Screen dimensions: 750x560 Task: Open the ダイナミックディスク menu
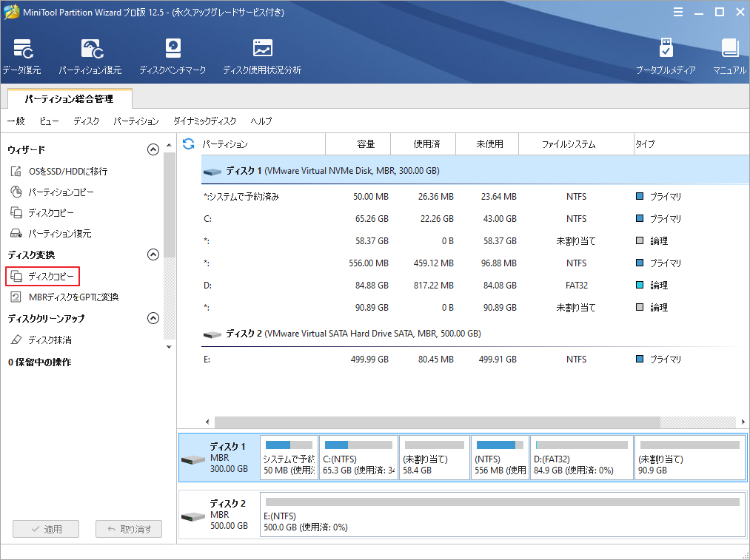tap(204, 121)
